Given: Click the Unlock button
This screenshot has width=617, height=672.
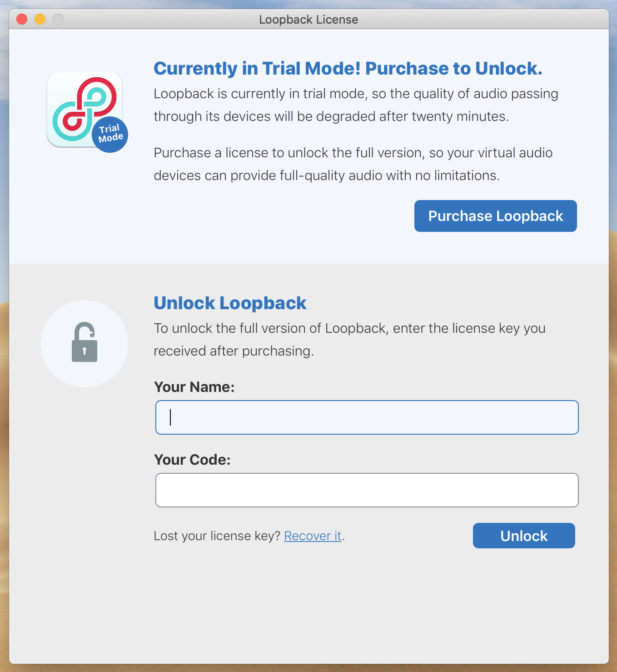Looking at the screenshot, I should [524, 536].
